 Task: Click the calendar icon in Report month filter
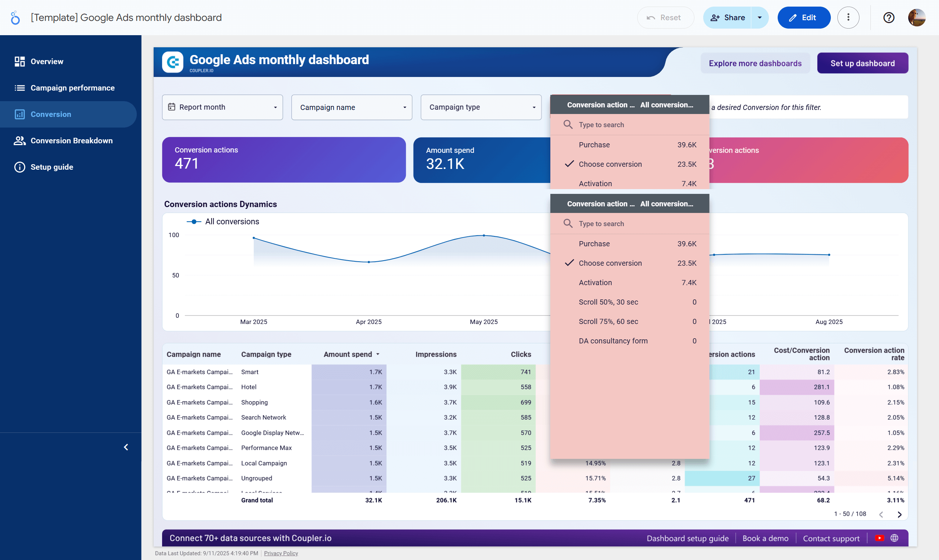(171, 107)
